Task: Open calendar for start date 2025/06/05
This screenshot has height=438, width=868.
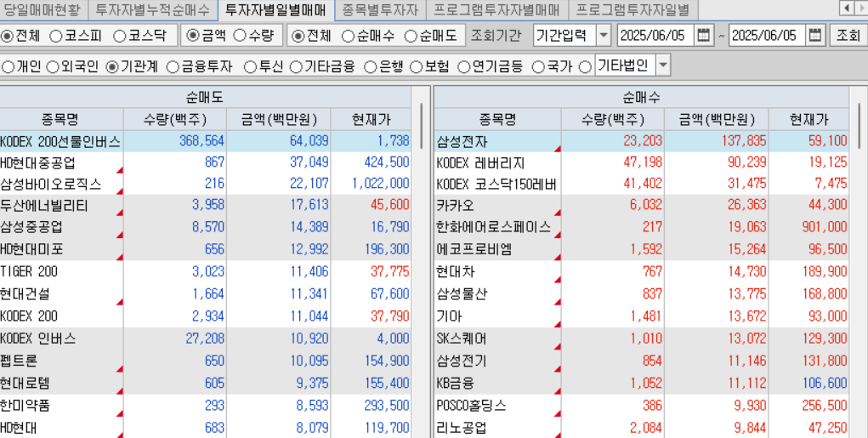Action: 702,36
